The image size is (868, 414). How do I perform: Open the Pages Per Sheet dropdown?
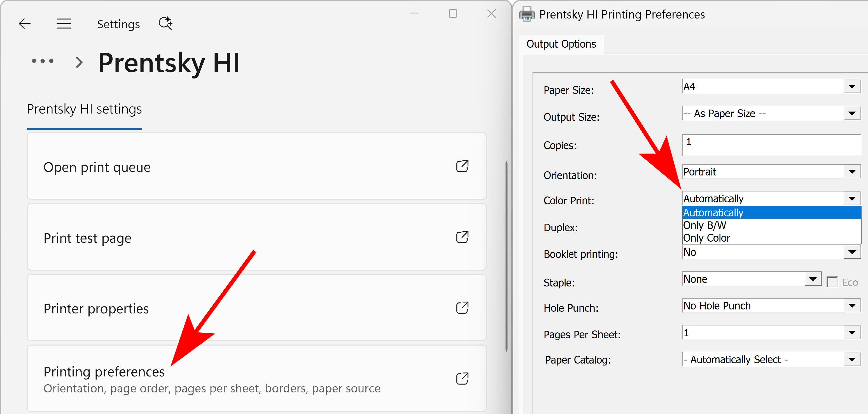click(x=852, y=332)
